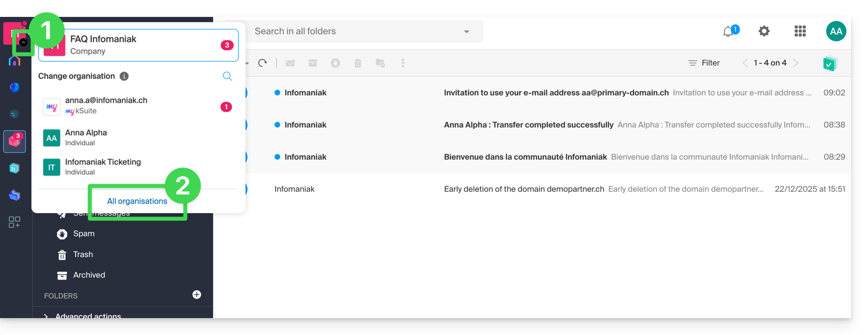The width and height of the screenshot is (868, 335).
Task: Click the refresh mail icon
Action: click(x=263, y=63)
